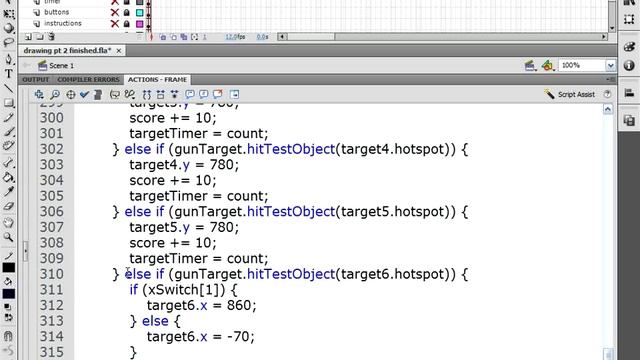
Task: Select the Free Transform tool
Action: pos(9,14)
